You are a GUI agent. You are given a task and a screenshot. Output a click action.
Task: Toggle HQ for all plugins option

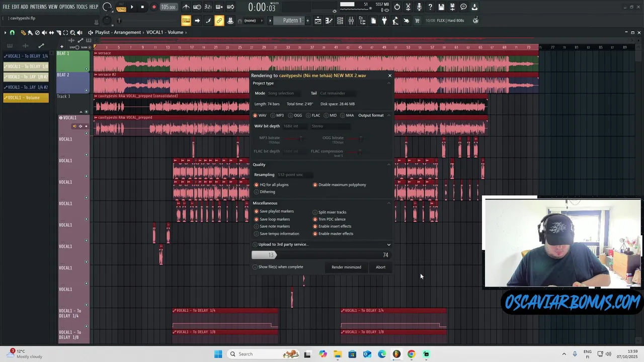[x=271, y=185]
